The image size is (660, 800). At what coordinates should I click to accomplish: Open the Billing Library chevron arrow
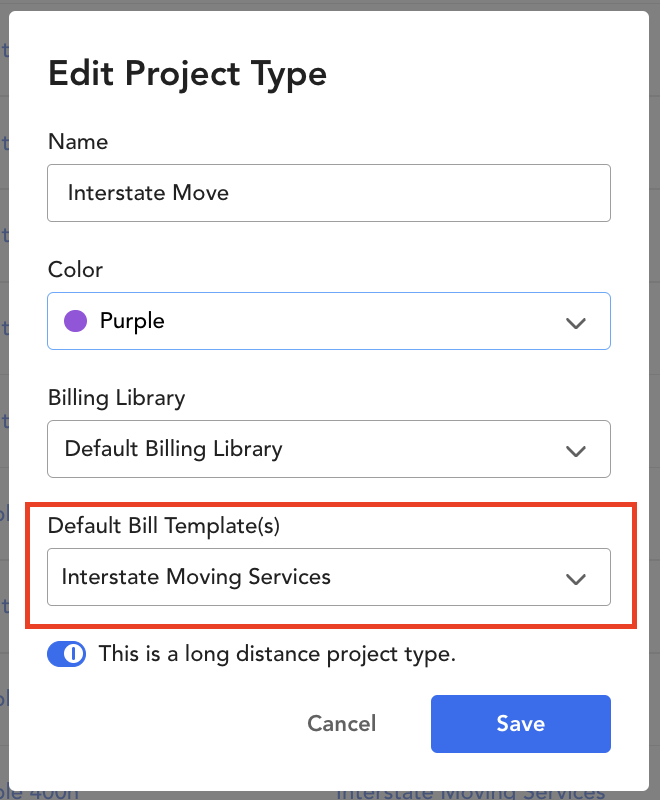pyautogui.click(x=576, y=451)
